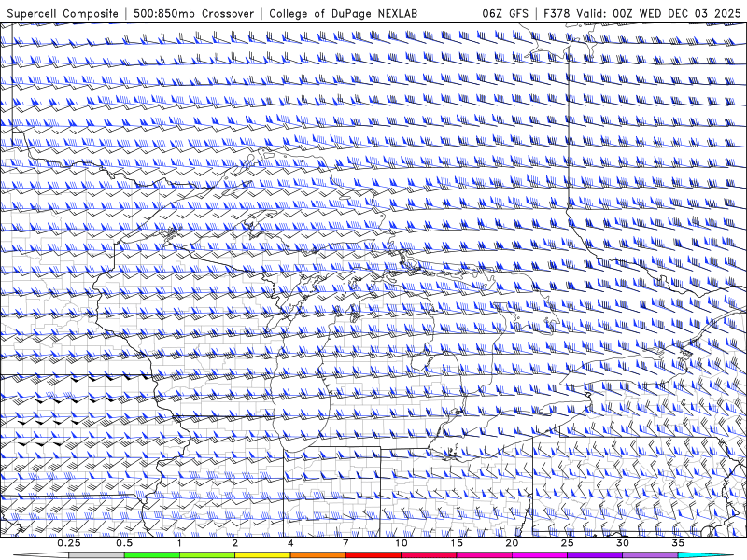Click the legend value 2
747x560 pixels.
[x=235, y=543]
